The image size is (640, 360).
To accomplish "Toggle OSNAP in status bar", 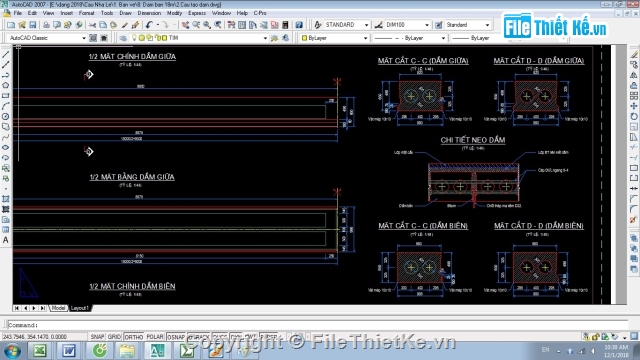I will (176, 337).
